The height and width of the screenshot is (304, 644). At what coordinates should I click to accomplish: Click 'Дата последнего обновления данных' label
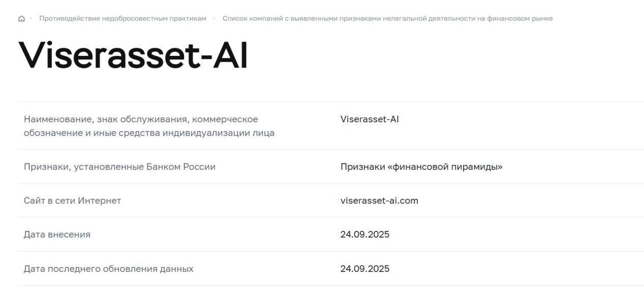pos(108,268)
